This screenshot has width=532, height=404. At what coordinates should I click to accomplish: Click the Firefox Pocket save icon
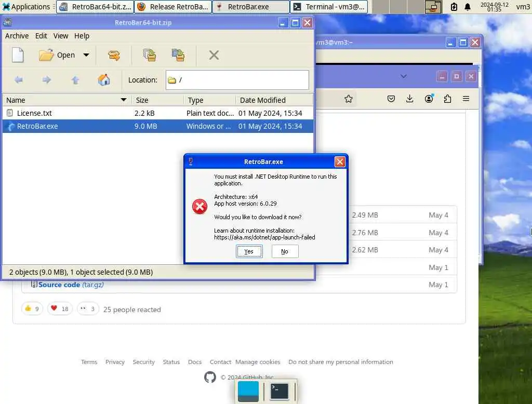click(391, 99)
